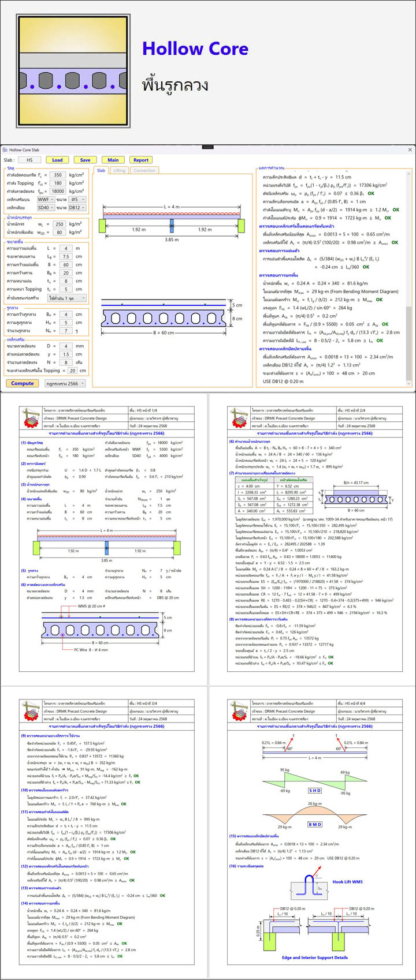The width and height of the screenshot is (416, 980).
Task: Click the 'L = 4 m' dimension label
Action: point(172,207)
